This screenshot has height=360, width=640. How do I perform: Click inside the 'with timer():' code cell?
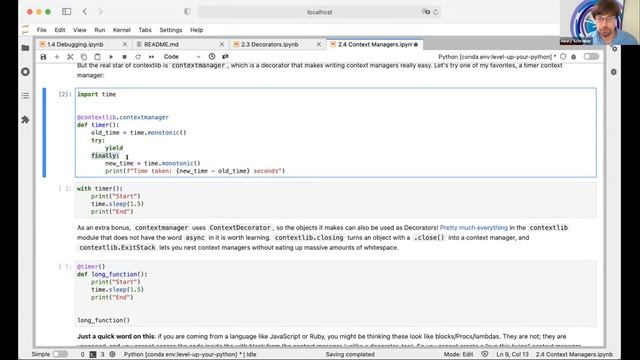[x=336, y=200]
